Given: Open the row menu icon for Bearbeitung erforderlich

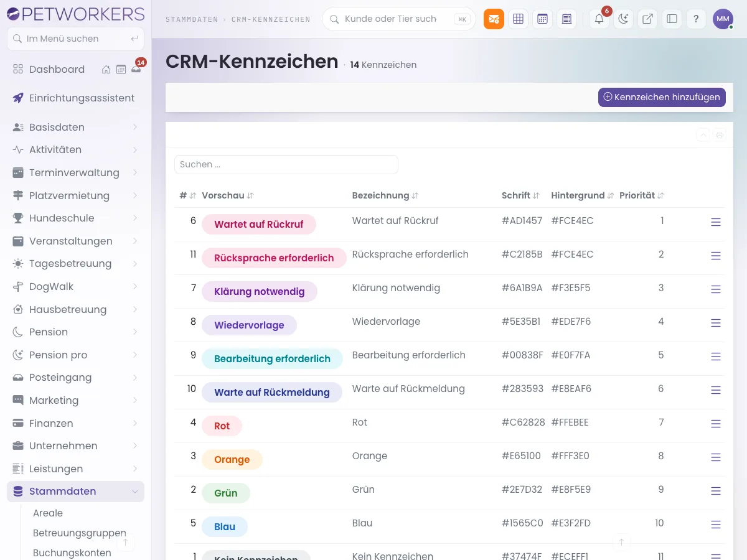Looking at the screenshot, I should [x=716, y=357].
